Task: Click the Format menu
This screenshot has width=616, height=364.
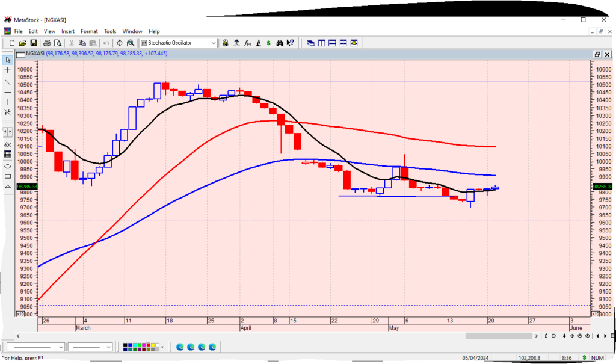Action: click(89, 31)
